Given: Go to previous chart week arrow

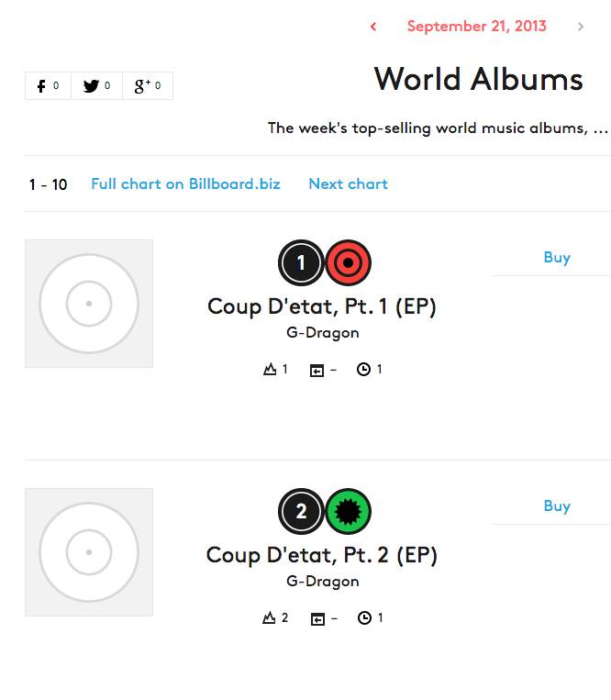Looking at the screenshot, I should pyautogui.click(x=373, y=27).
